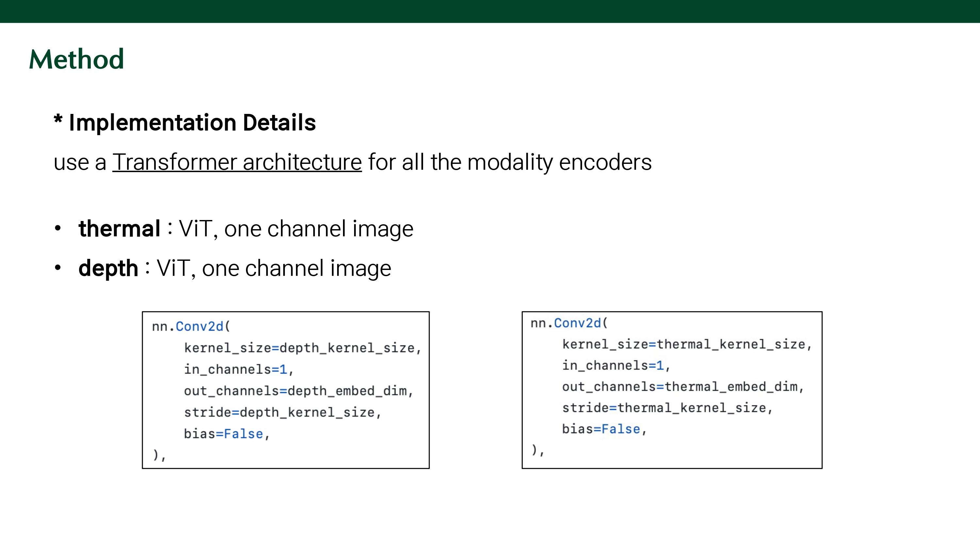Click in_channels=1 in thermal code box
The height and width of the screenshot is (551, 980).
(615, 366)
